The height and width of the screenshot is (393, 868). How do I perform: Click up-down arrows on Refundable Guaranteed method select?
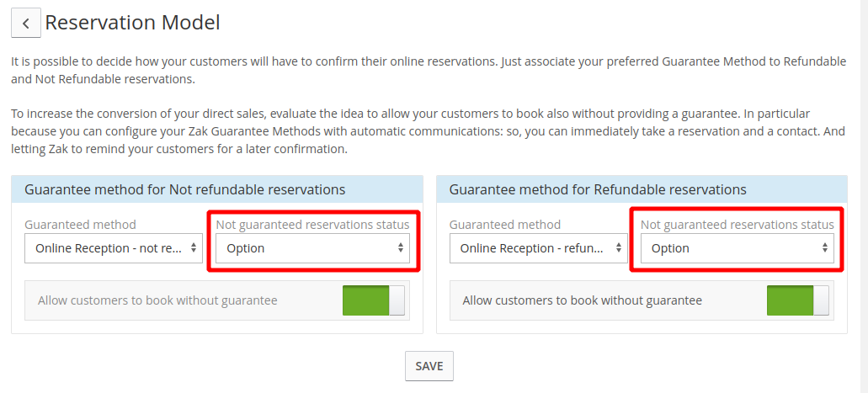[x=618, y=248]
